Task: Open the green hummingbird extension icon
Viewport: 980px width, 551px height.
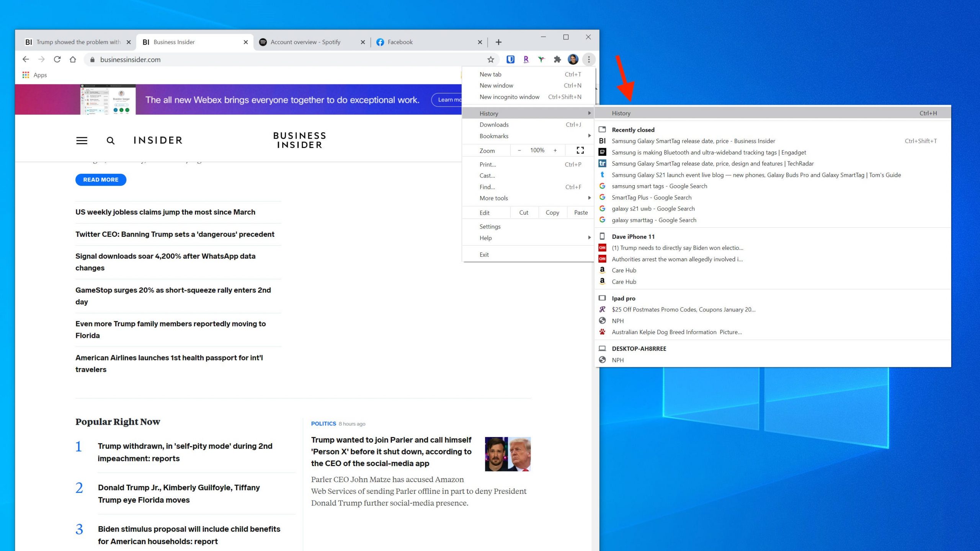Action: (541, 59)
